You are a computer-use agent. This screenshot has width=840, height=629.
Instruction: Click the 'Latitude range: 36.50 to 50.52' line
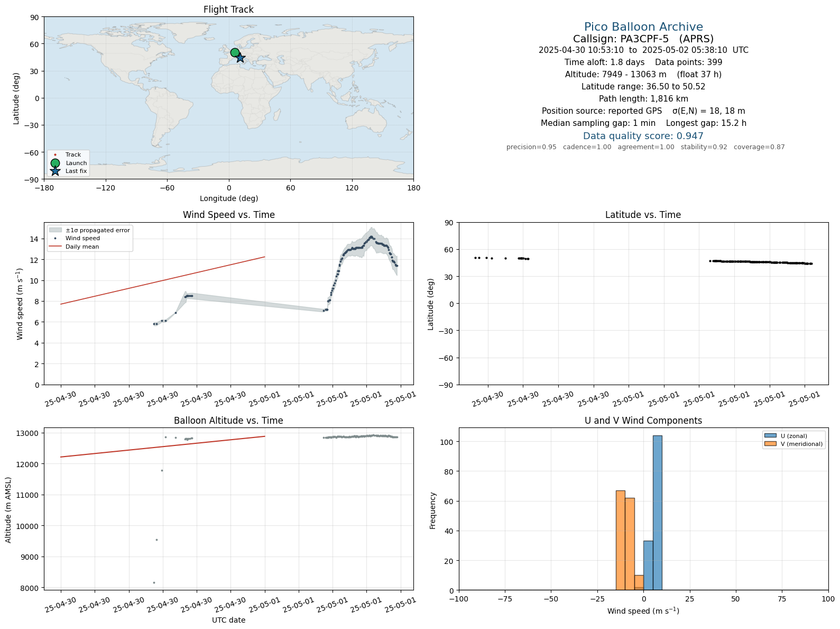643,87
